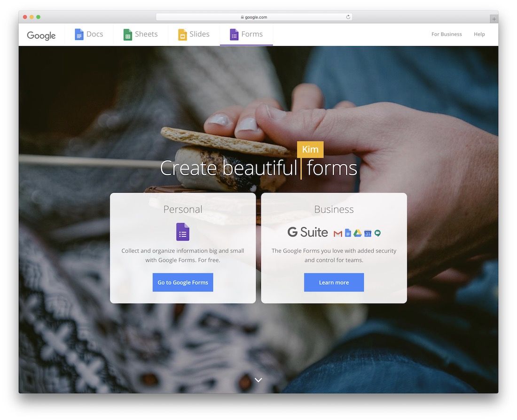Reload the page with the refresh icon

click(348, 17)
